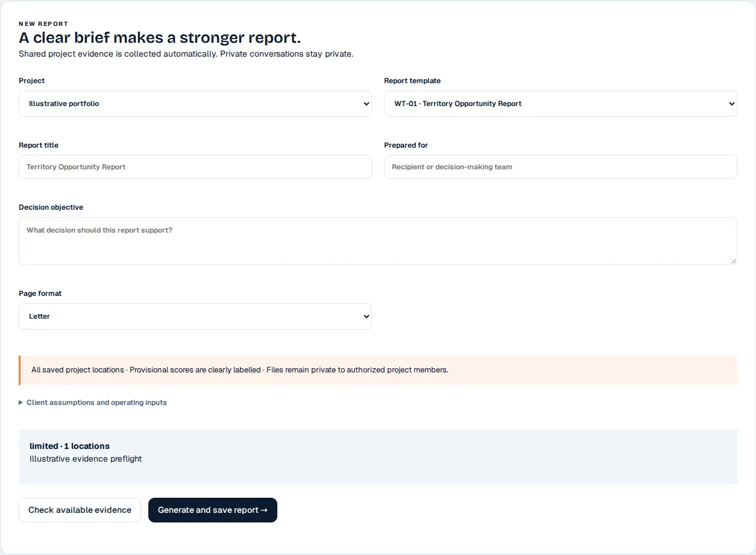This screenshot has width=756, height=555.
Task: Open the Report template dropdown
Action: 560,104
